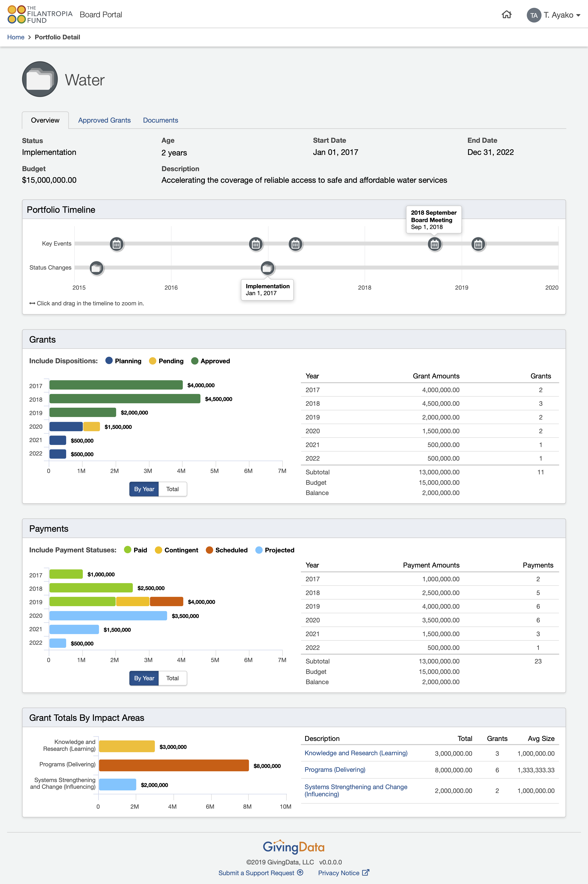Viewport: 588px width, 884px height.
Task: Click the Implementation status value
Action: pyautogui.click(x=49, y=152)
